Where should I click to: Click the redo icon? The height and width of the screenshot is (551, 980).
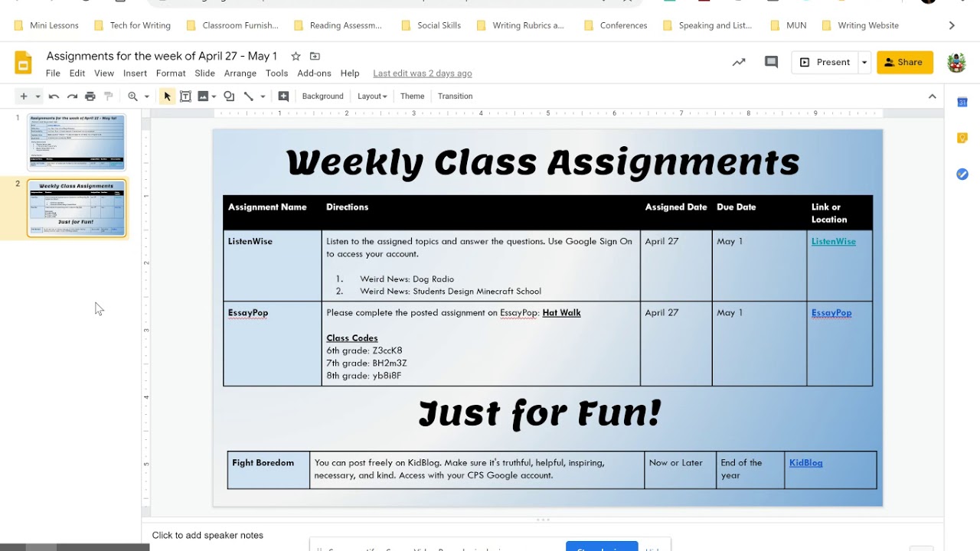pos(72,96)
